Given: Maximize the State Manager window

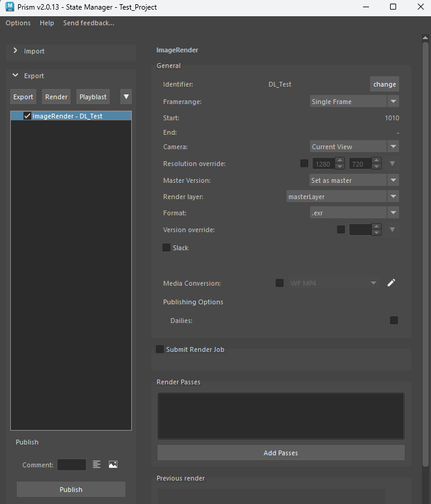Looking at the screenshot, I should [x=392, y=7].
